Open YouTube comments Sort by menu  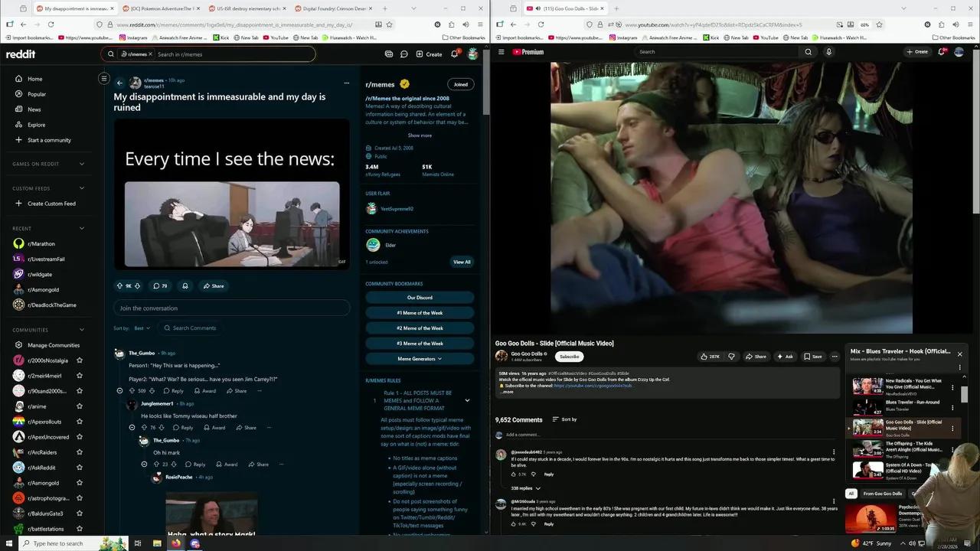564,419
